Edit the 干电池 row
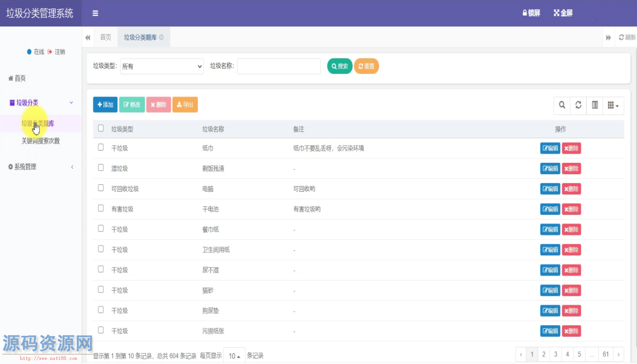The width and height of the screenshot is (637, 364). (x=550, y=209)
